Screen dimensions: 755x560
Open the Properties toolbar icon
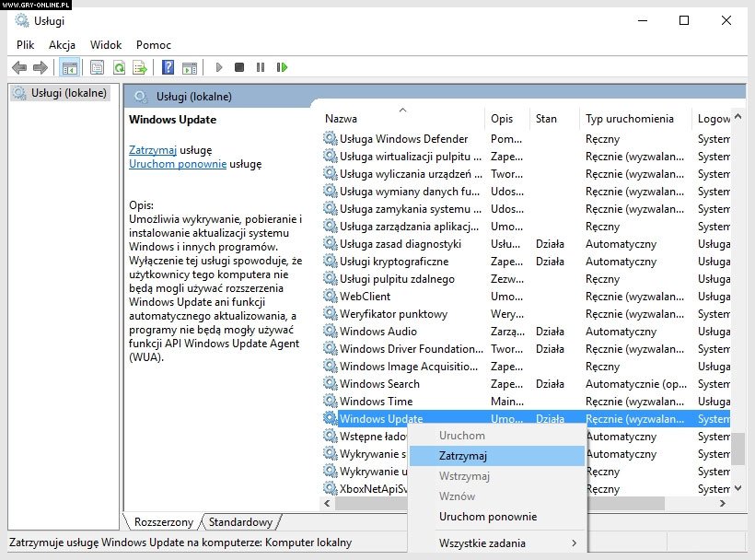click(97, 67)
